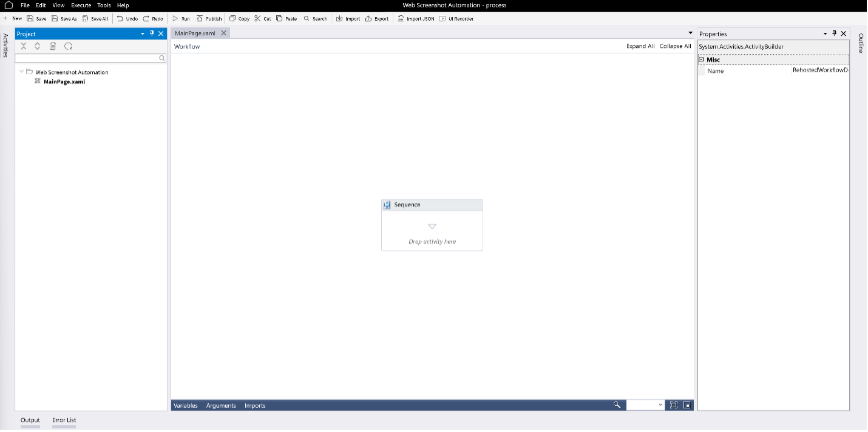This screenshot has height=432, width=868.
Task: Collapse the Misc property section
Action: coord(701,60)
